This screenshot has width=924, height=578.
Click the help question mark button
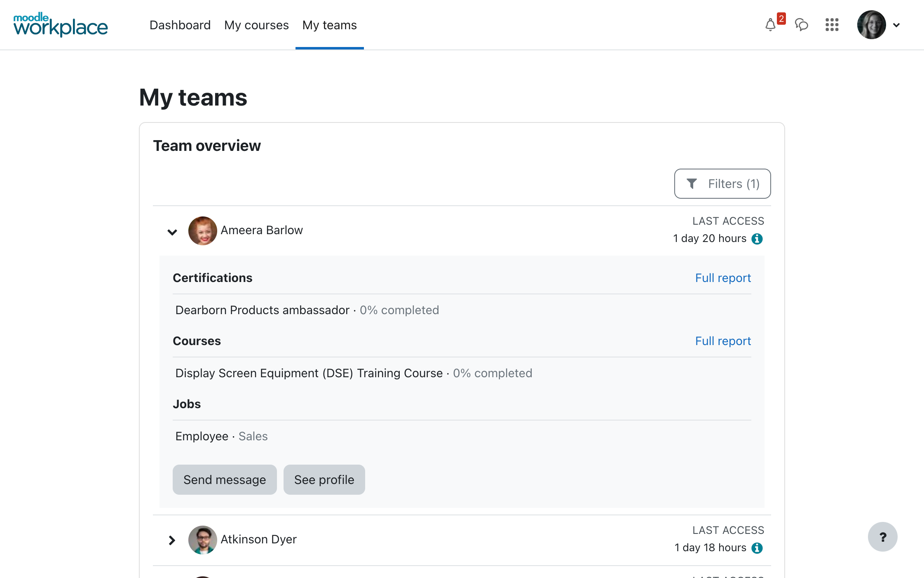click(882, 537)
